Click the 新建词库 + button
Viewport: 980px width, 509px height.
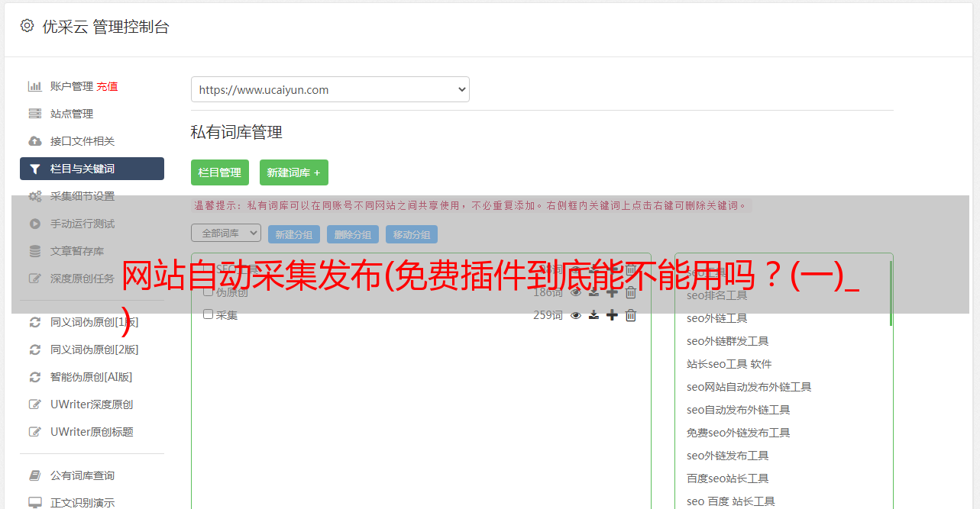tap(294, 172)
